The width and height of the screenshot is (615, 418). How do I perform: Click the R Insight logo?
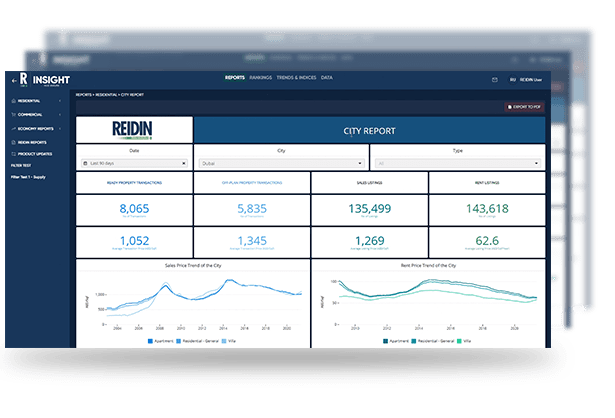pos(45,80)
